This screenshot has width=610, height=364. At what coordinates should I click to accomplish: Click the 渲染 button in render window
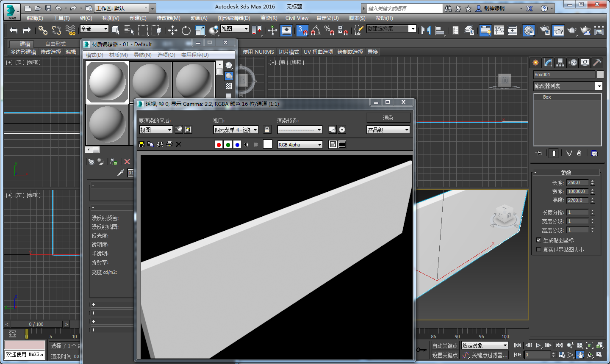tap(388, 118)
